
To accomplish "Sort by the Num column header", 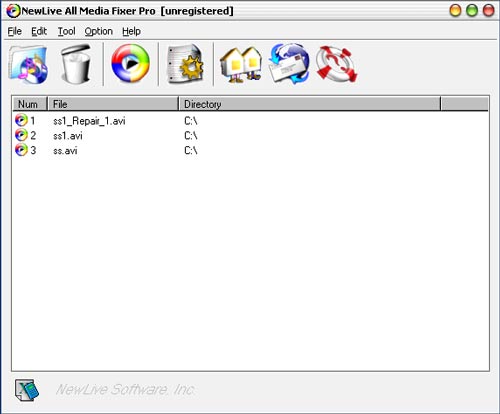I will (x=30, y=104).
